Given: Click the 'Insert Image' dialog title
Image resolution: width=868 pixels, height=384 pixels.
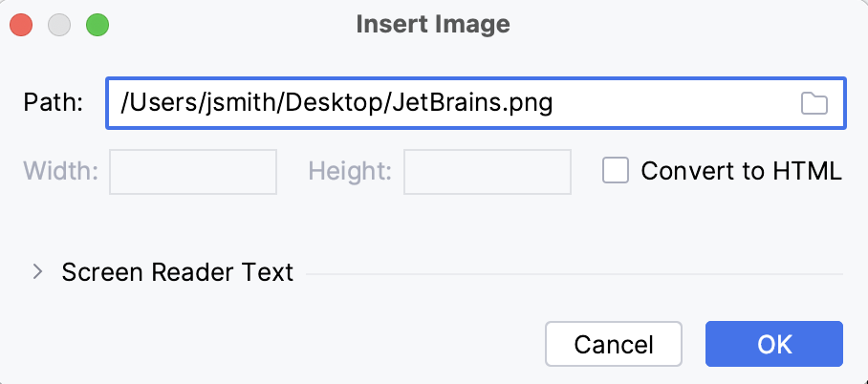Looking at the screenshot, I should [x=433, y=24].
